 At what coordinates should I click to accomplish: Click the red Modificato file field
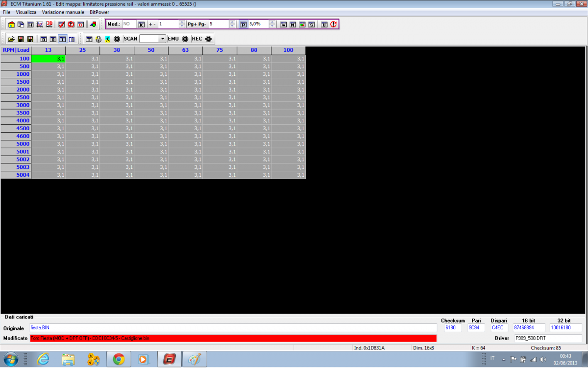pyautogui.click(x=233, y=338)
